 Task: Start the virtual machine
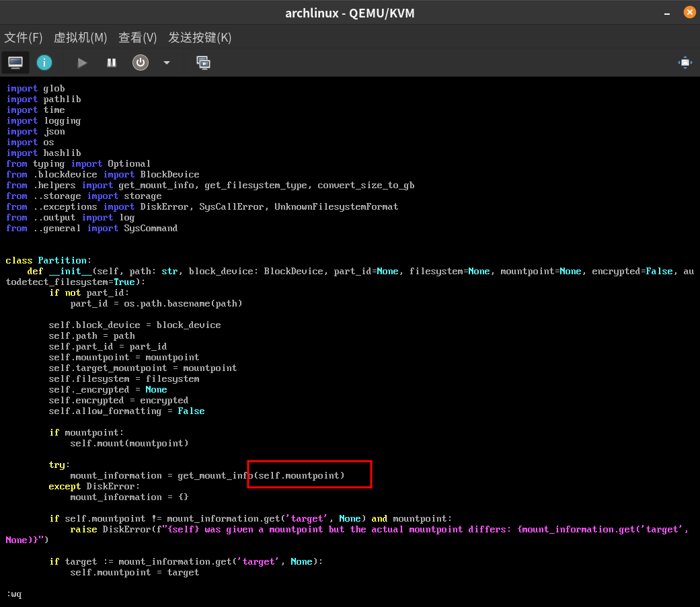tap(81, 63)
